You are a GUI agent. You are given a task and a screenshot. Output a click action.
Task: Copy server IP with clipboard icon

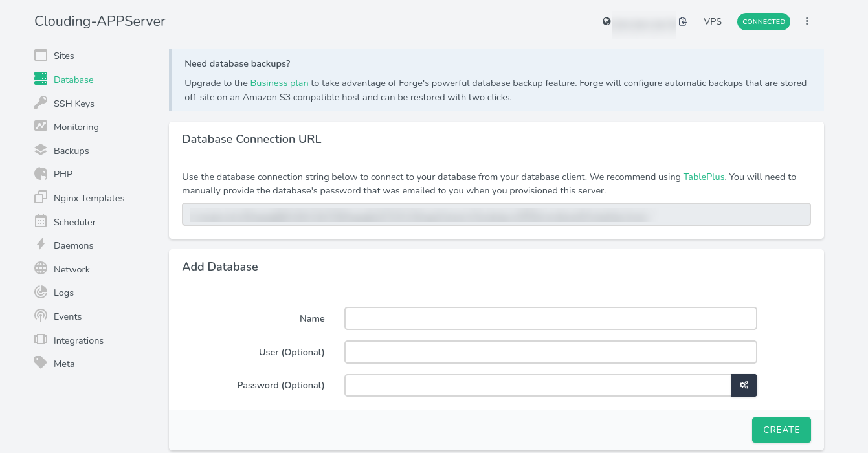point(683,21)
